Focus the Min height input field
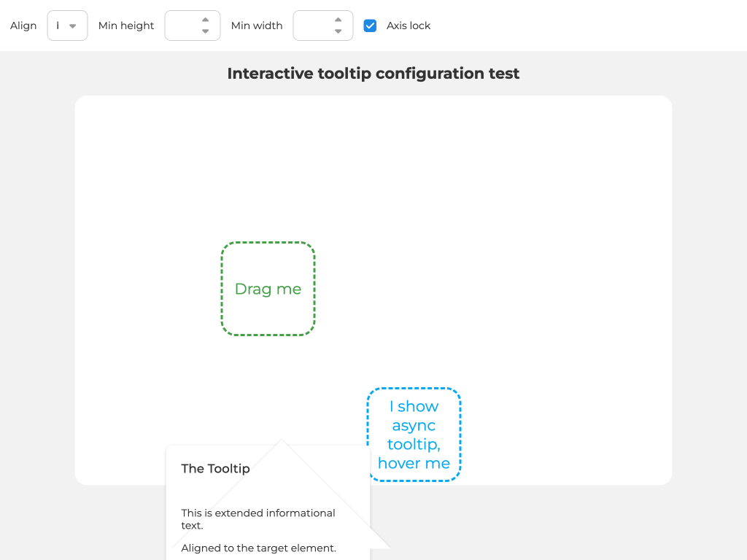The width and height of the screenshot is (747, 560). tap(184, 26)
